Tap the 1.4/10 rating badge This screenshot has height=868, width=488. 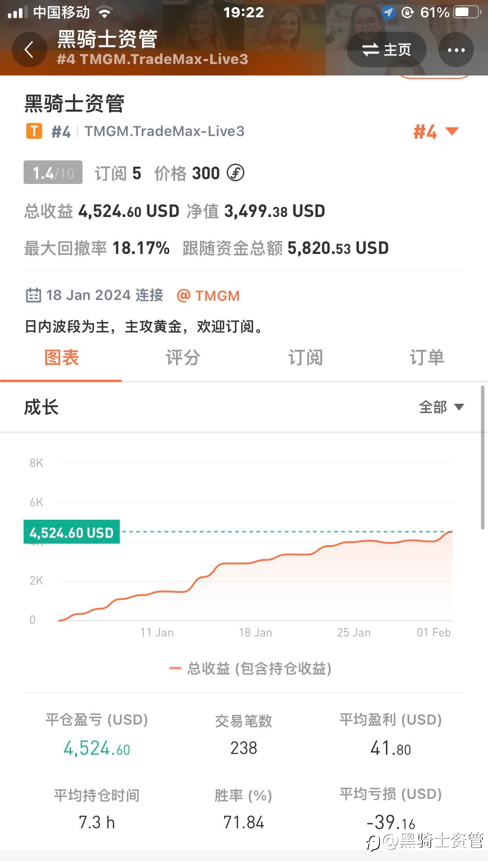[x=53, y=172]
